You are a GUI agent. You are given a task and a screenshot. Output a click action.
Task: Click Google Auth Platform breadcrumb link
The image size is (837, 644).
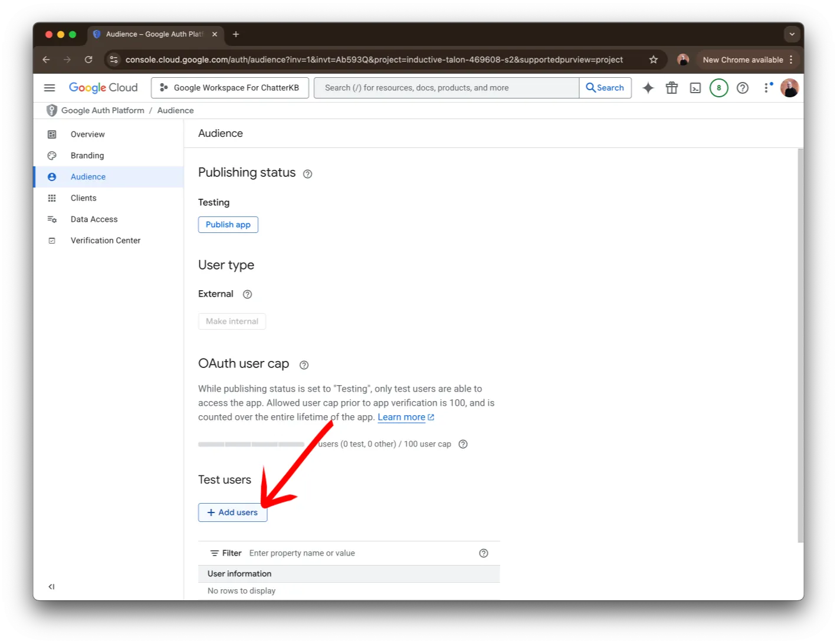103,110
